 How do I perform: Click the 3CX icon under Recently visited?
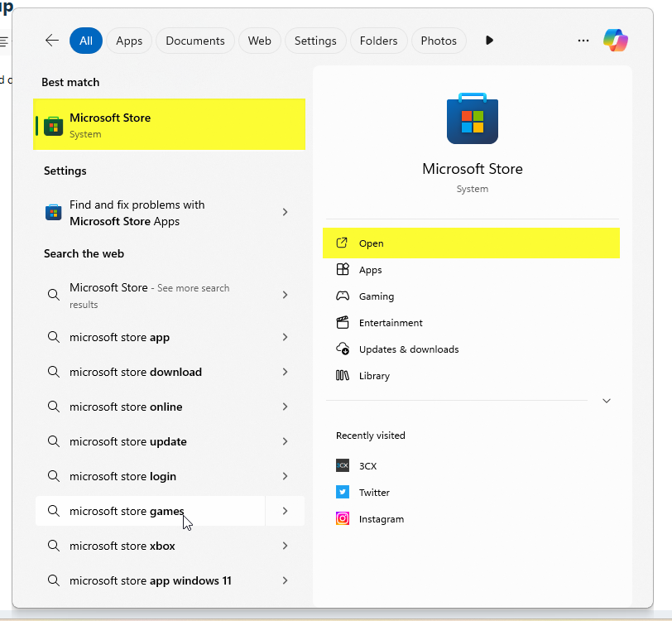(343, 465)
